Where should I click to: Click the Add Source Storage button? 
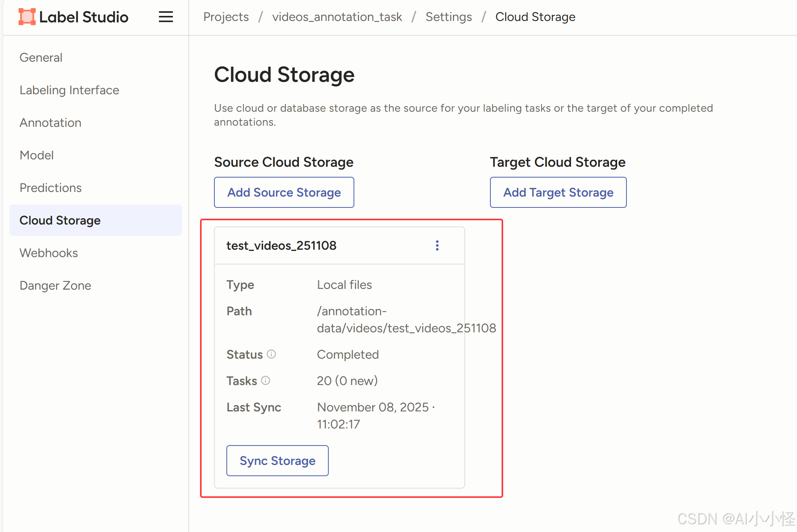coord(284,192)
